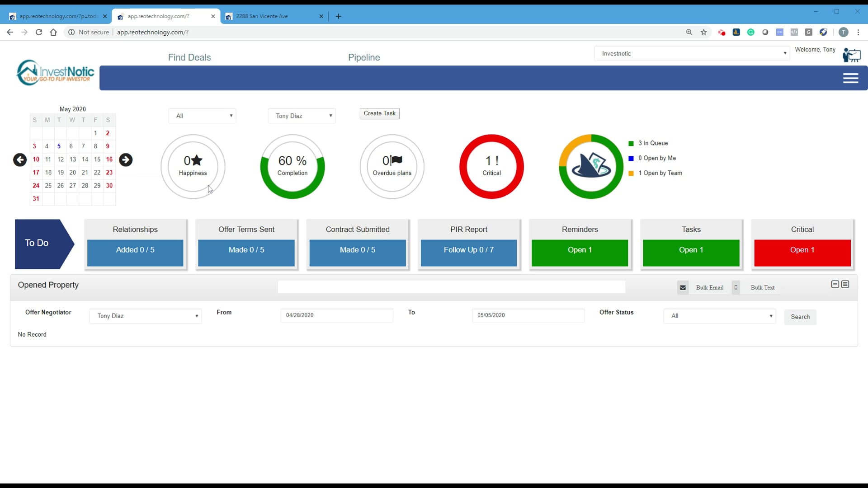Collapse the Opened Property panel

point(835,284)
